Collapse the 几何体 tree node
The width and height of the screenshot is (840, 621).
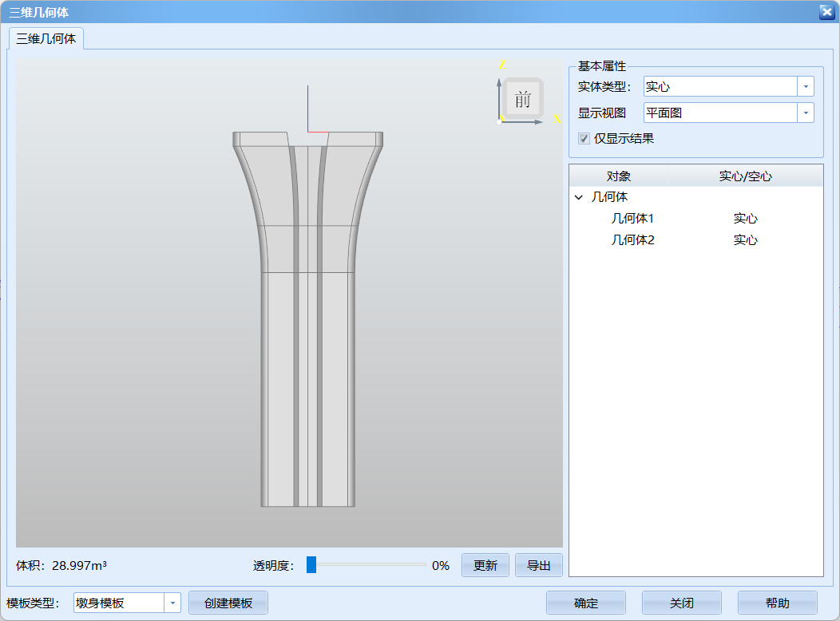pyautogui.click(x=578, y=196)
